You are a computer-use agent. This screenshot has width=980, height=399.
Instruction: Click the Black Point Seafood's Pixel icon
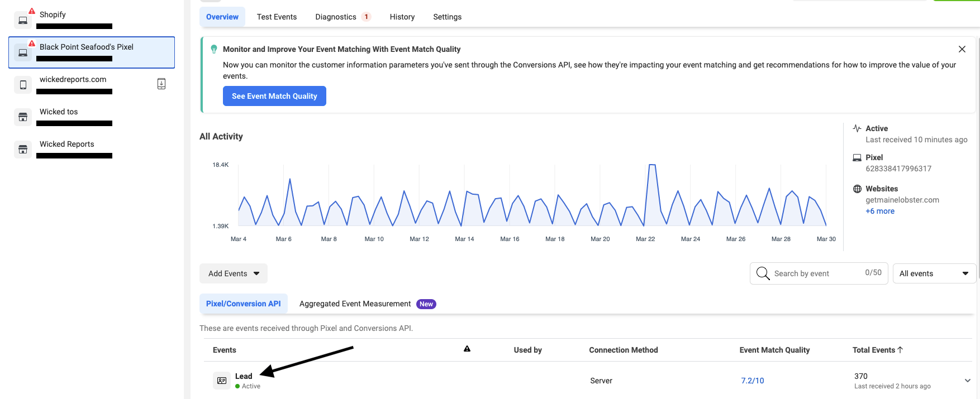coord(23,52)
